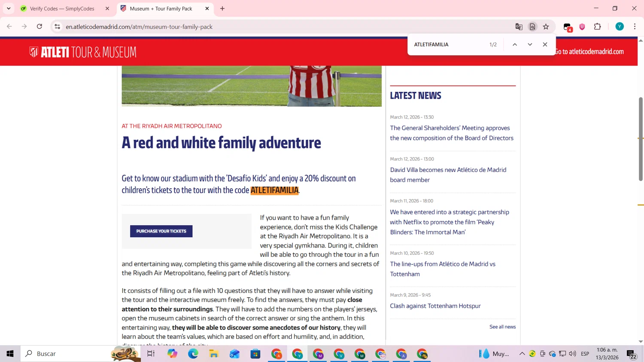Viewport: 644px width, 362px height.
Task: Click the See all news link
Action: [x=503, y=327]
